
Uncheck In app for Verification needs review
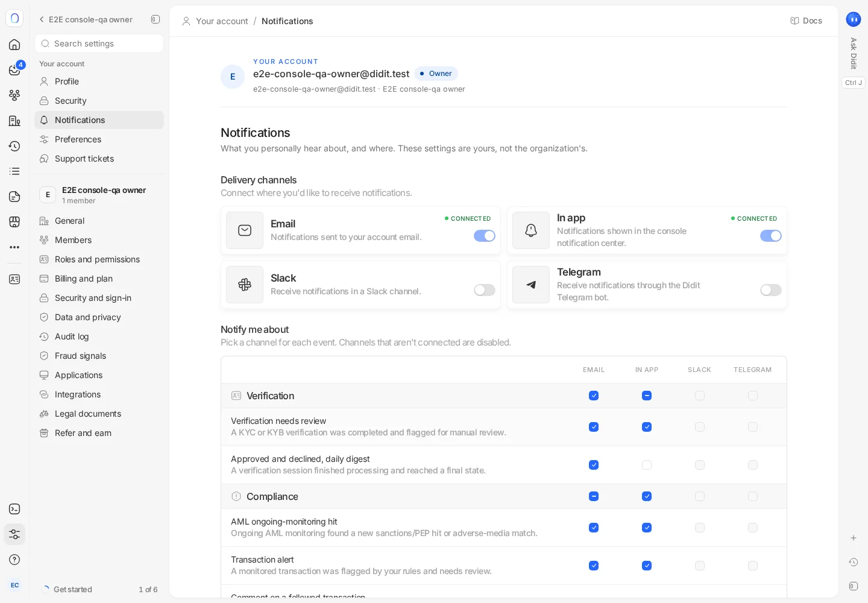coord(647,427)
